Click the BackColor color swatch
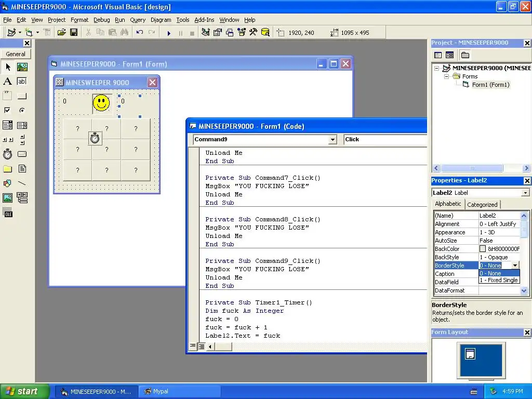 coord(483,249)
